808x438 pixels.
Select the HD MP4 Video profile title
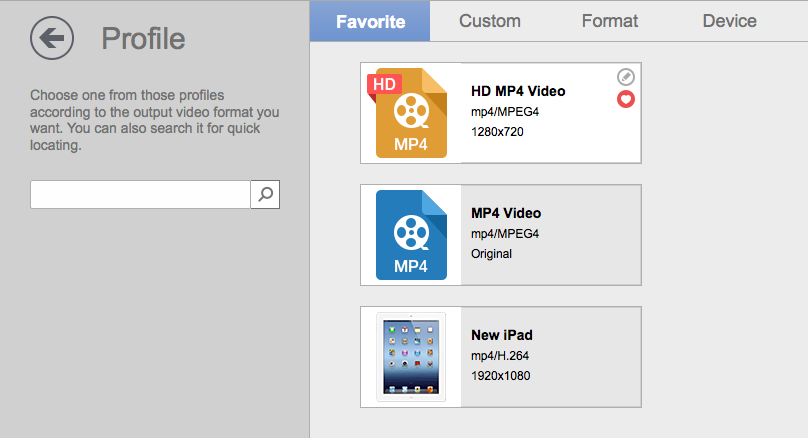click(518, 91)
